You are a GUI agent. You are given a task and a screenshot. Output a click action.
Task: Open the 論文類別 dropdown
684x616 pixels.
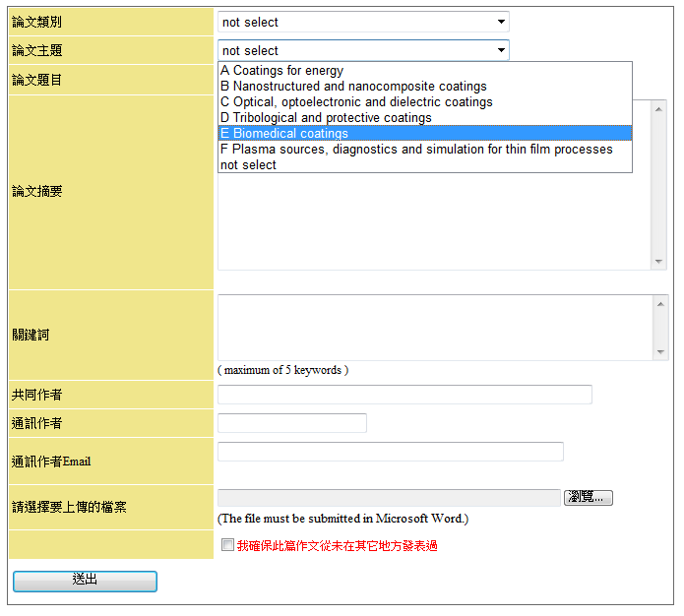pos(362,22)
